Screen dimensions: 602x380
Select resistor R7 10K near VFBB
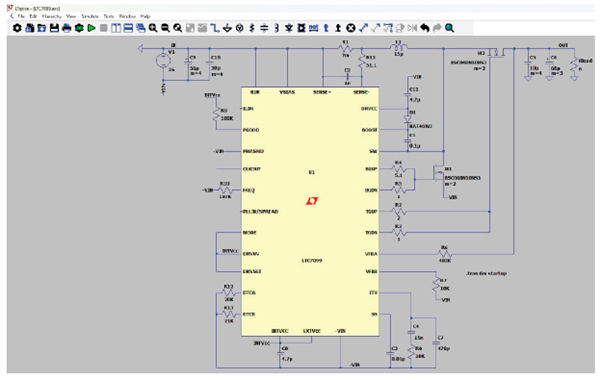pyautogui.click(x=436, y=285)
